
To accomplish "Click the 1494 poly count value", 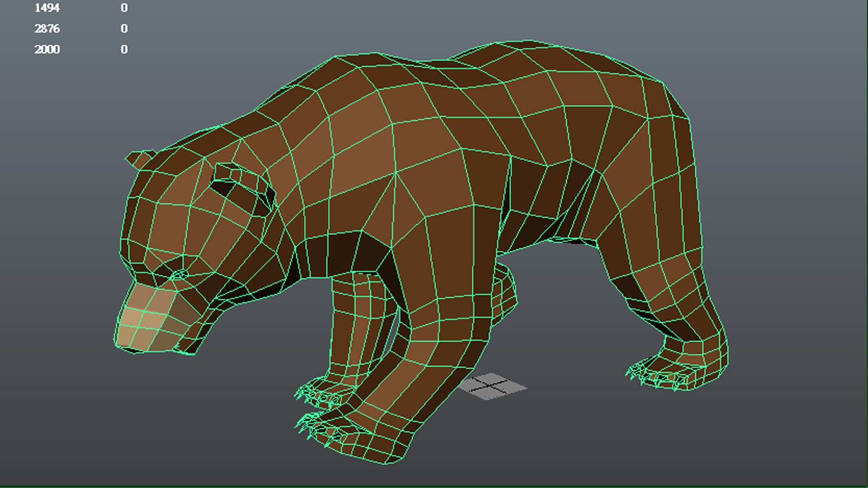I will point(47,8).
